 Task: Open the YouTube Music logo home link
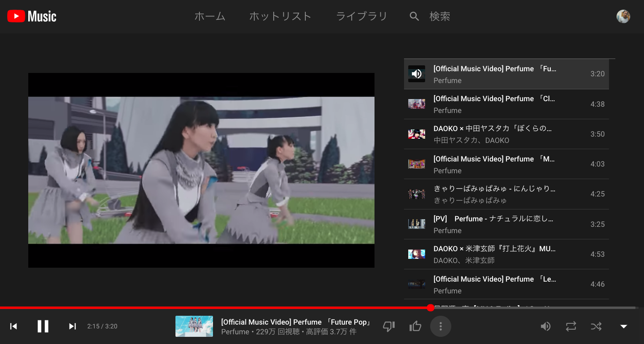(32, 16)
